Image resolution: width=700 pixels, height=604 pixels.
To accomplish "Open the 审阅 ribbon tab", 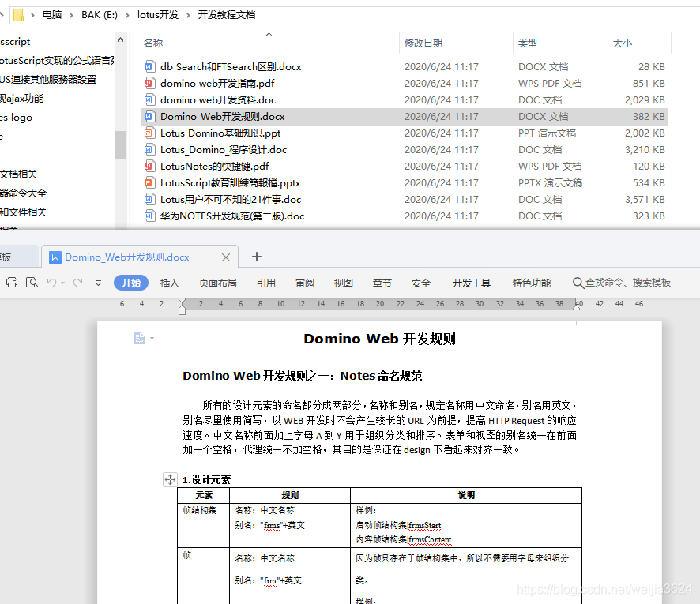I will [305, 283].
